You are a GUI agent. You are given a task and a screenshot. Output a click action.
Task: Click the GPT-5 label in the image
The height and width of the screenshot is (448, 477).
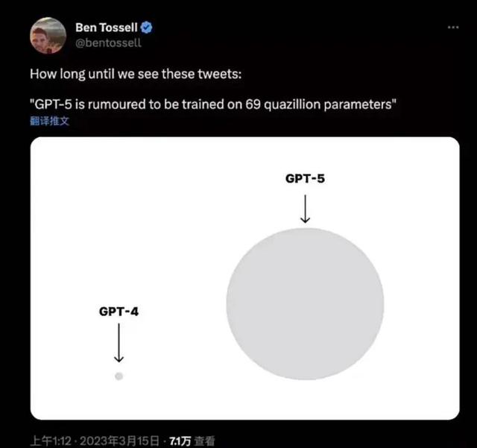coord(305,179)
